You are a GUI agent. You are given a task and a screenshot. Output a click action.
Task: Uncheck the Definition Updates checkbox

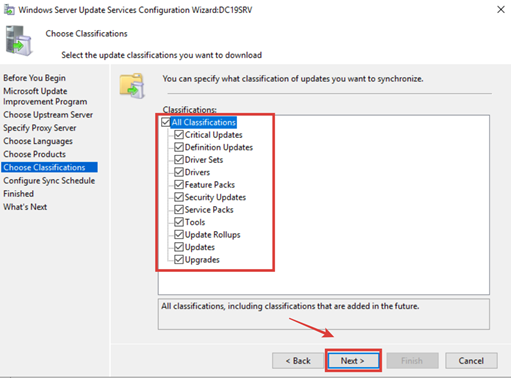click(179, 147)
